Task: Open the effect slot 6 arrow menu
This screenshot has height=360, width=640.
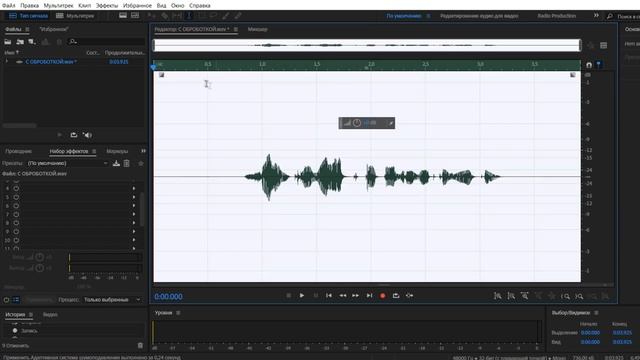Action: pyautogui.click(x=134, y=206)
